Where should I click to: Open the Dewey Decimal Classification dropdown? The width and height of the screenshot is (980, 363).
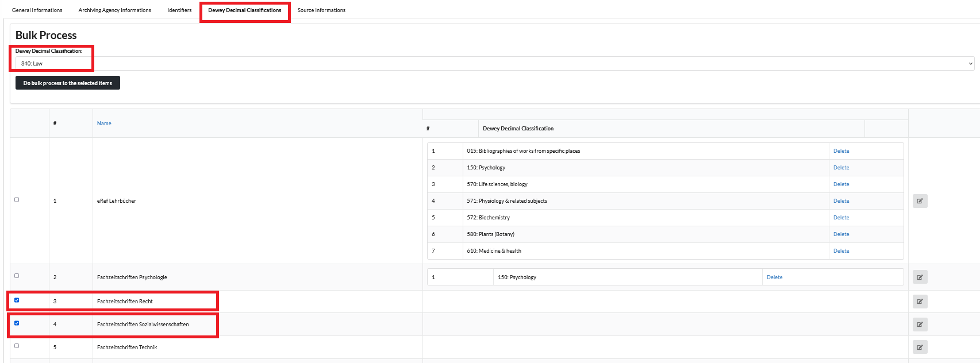click(x=494, y=64)
